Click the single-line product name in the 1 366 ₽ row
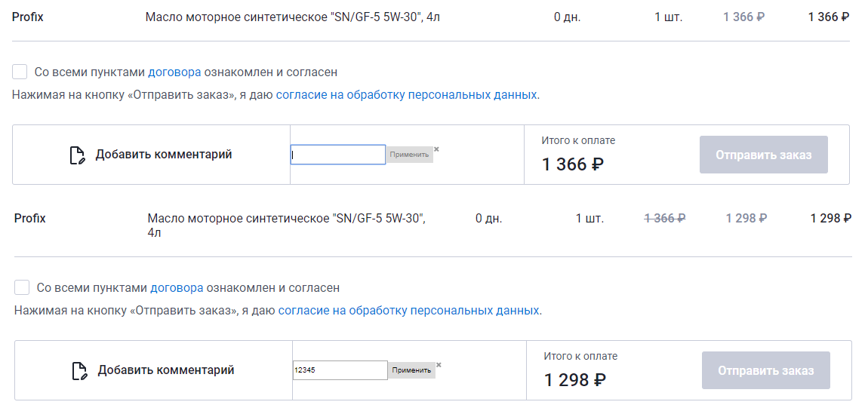 coord(292,17)
